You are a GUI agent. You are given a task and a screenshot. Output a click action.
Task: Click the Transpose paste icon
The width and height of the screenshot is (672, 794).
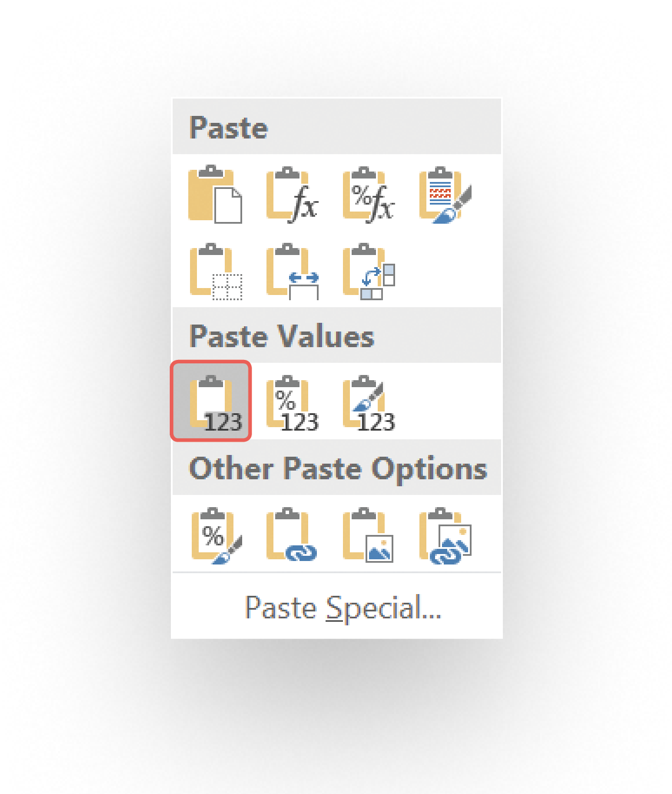point(368,271)
